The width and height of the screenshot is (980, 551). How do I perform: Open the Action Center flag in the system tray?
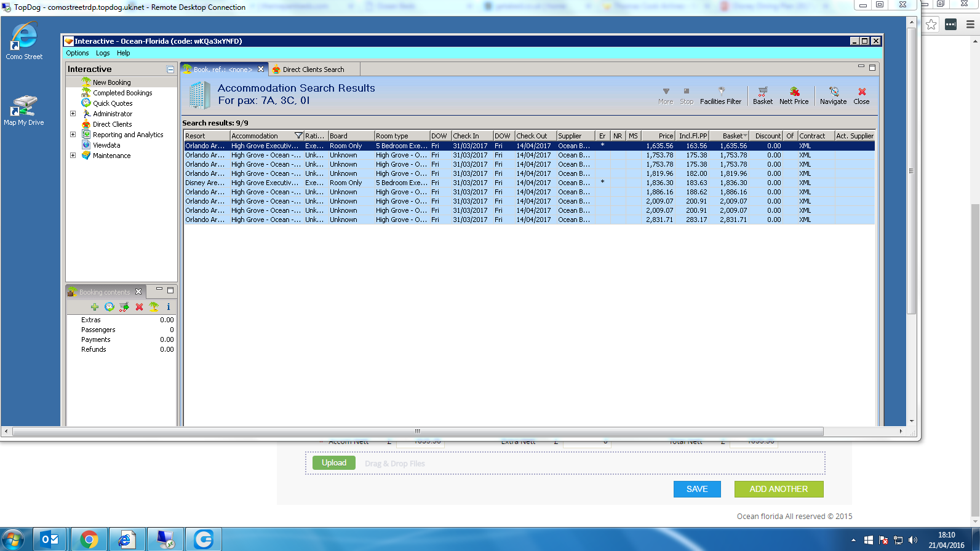click(883, 540)
